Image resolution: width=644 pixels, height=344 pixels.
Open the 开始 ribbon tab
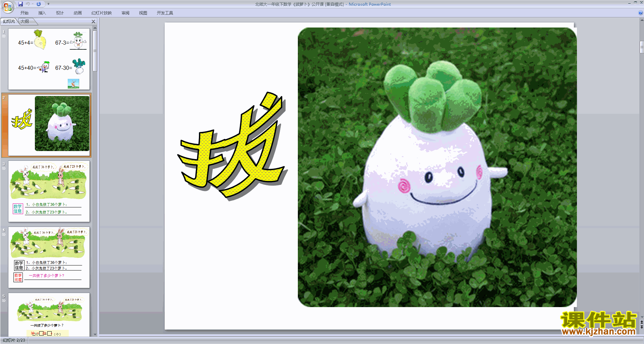[x=24, y=13]
